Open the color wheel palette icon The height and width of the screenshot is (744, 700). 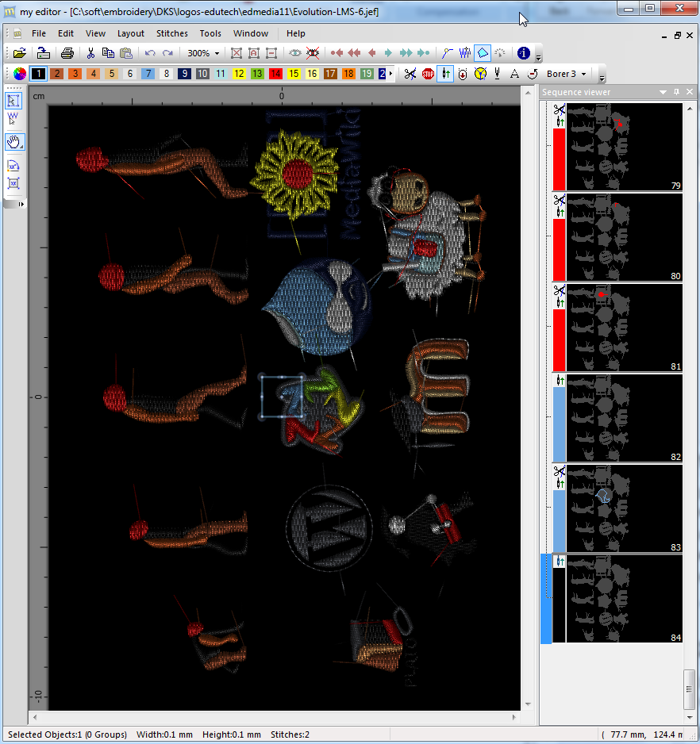(20, 74)
